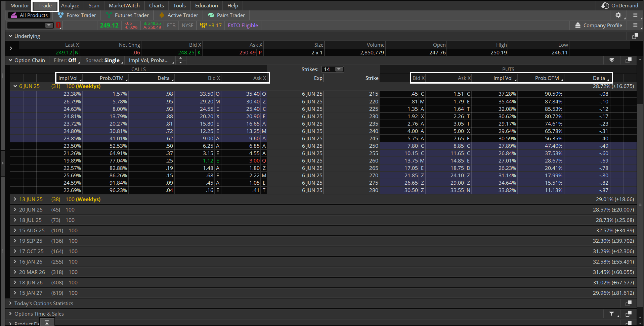Viewport: 644px width, 326px height.
Task: Open the Spread: Single dropdown
Action: tap(103, 60)
